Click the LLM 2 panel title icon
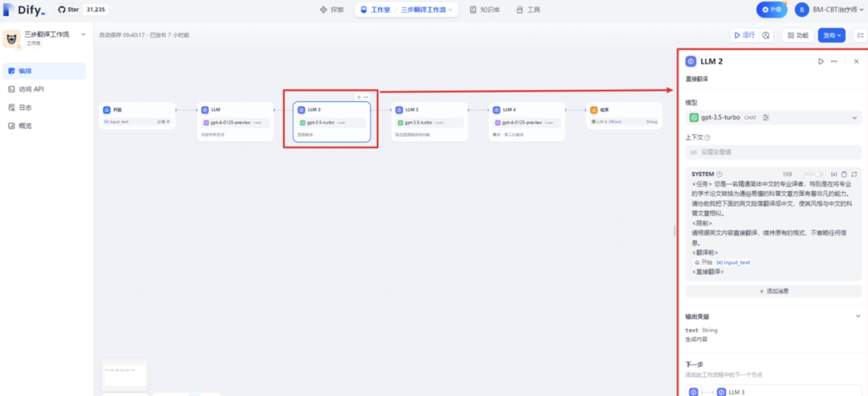This screenshot has width=868, height=396. tap(690, 61)
